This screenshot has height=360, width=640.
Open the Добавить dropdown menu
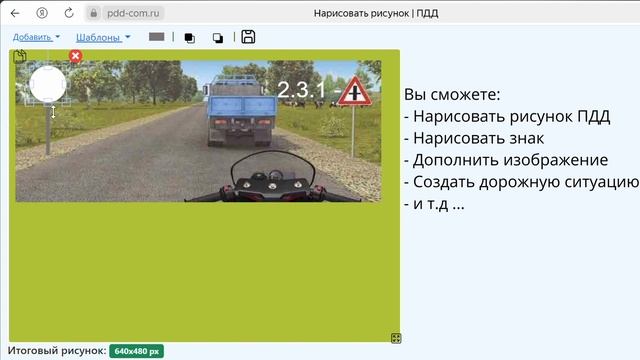(x=36, y=37)
